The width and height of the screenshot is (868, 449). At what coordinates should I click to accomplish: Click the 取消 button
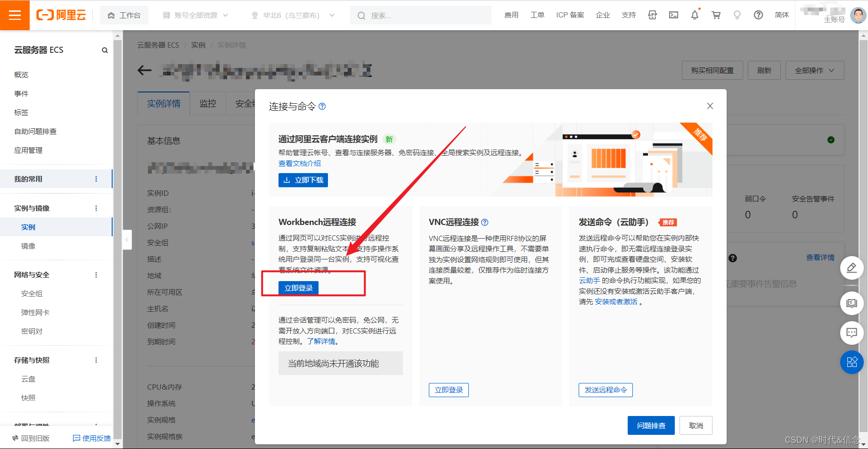click(696, 425)
